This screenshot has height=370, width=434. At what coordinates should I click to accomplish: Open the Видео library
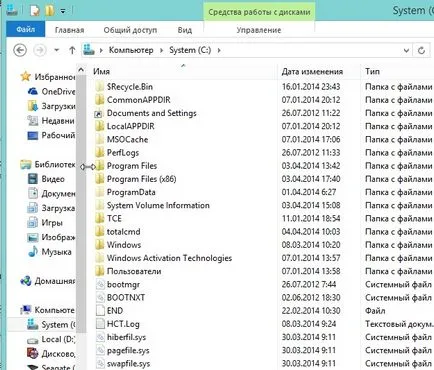pos(47,179)
